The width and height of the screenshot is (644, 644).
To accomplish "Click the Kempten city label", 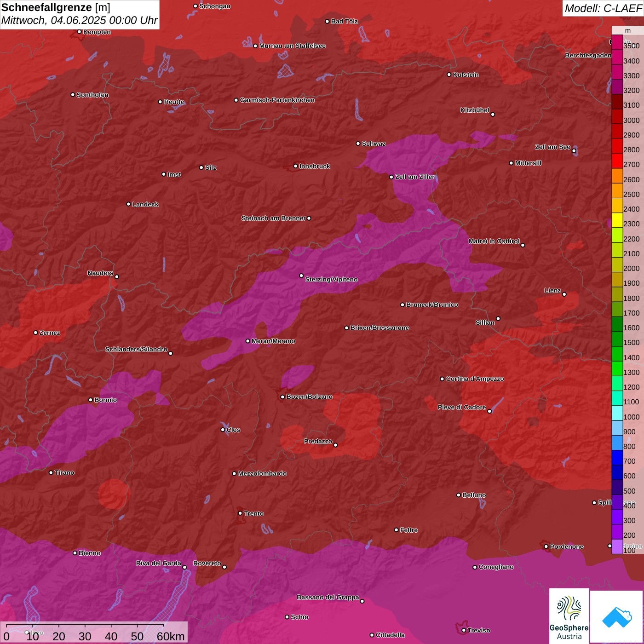I will [x=97, y=32].
